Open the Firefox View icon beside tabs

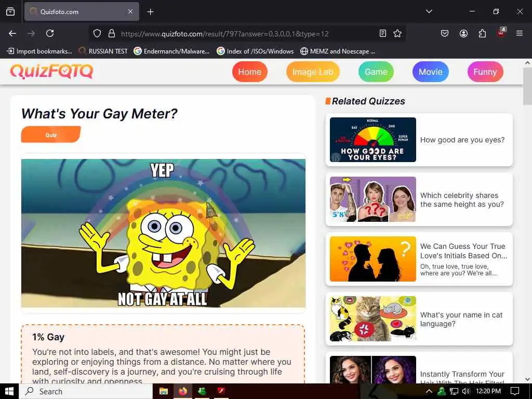click(x=10, y=11)
